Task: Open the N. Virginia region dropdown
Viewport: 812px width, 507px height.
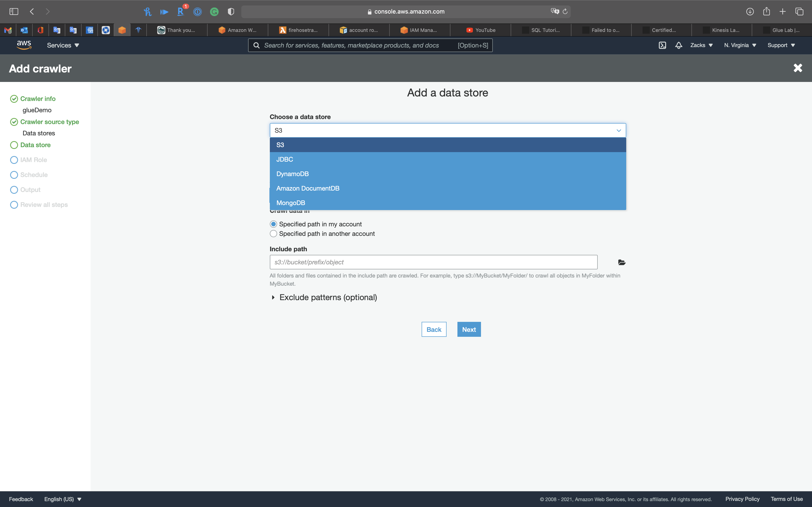Action: click(740, 45)
